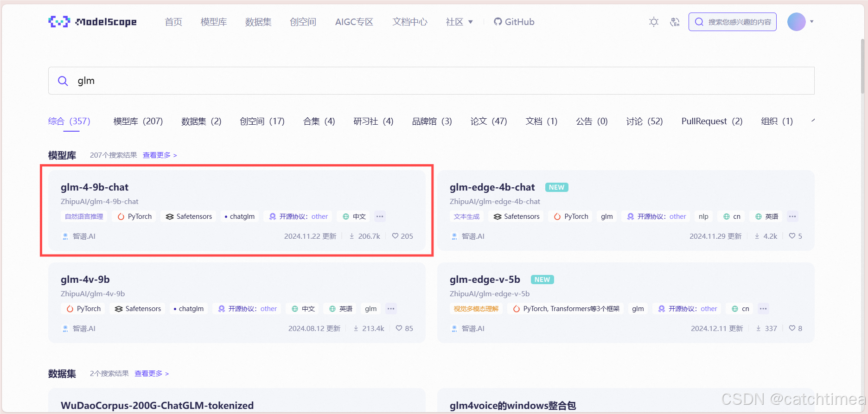This screenshot has height=414, width=868.
Task: Select the 公告 (0) tab
Action: coord(592,121)
